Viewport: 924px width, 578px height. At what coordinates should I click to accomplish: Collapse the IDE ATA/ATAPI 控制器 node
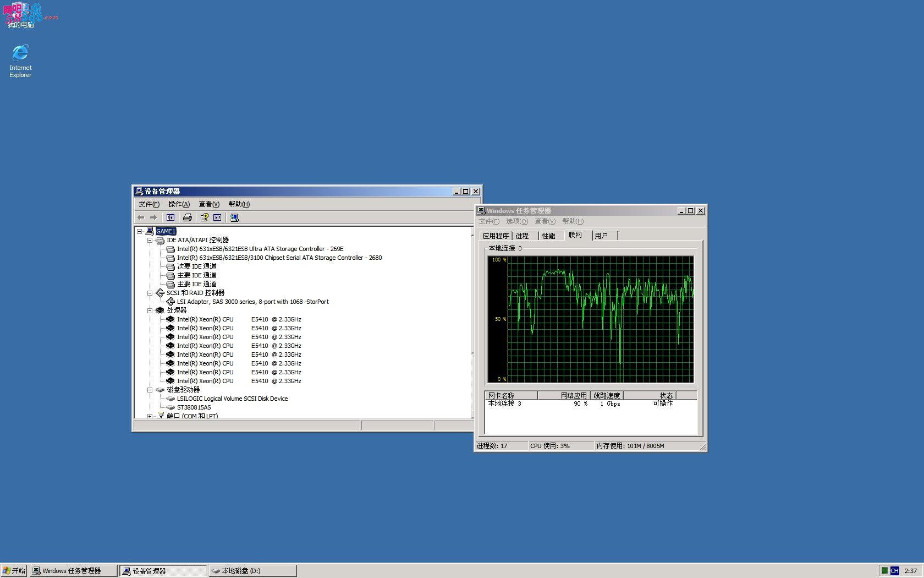[x=150, y=240]
